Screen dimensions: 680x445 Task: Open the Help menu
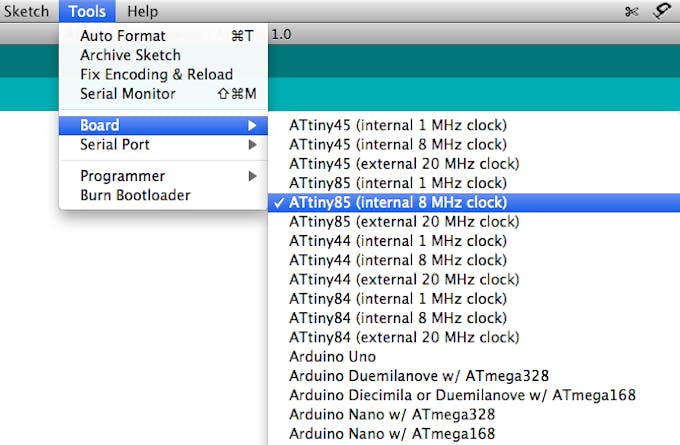pyautogui.click(x=142, y=11)
